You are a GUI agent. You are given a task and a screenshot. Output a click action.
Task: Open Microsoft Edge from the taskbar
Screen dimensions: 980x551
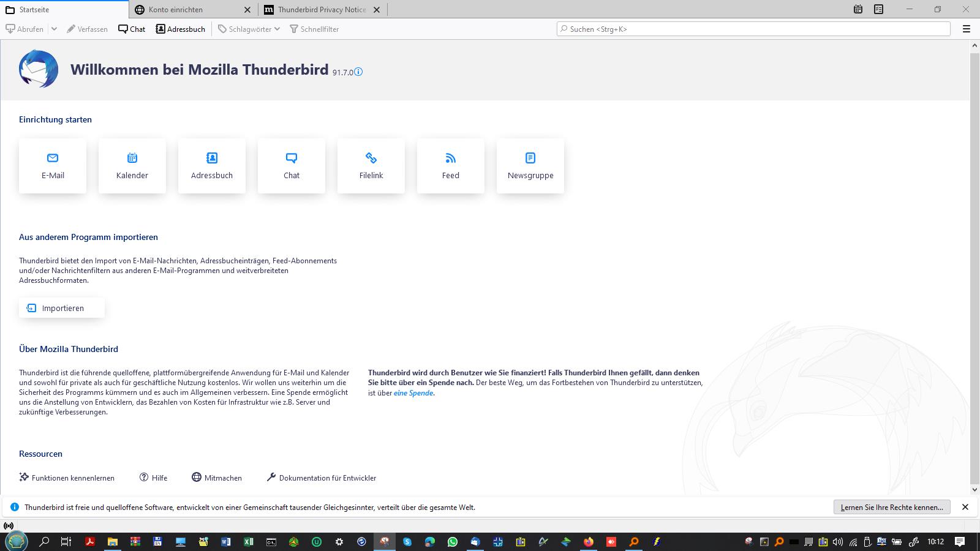click(429, 542)
